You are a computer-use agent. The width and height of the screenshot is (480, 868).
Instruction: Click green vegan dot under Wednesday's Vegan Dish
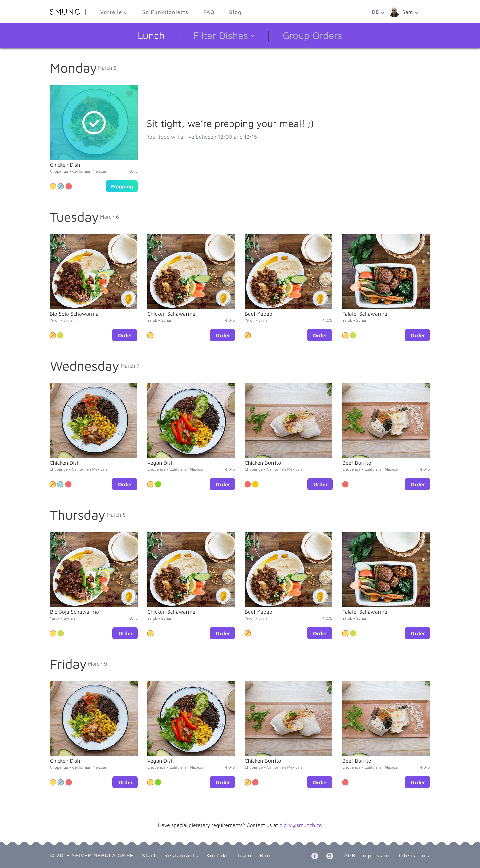click(x=158, y=484)
